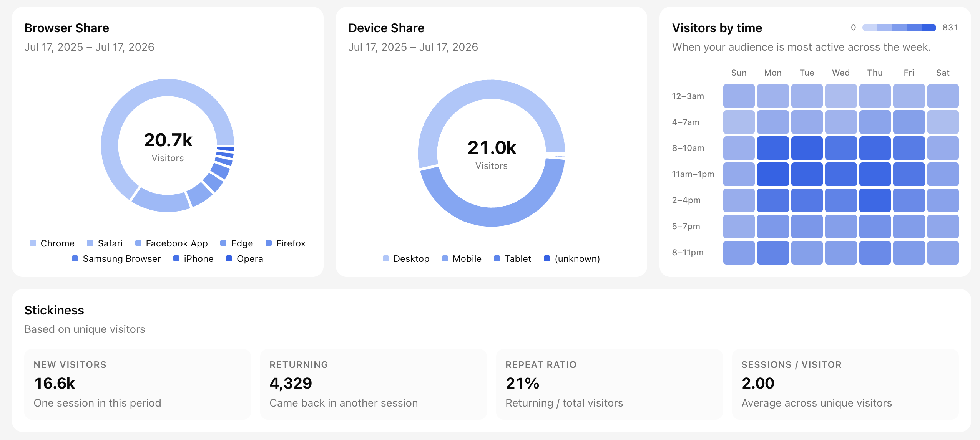Click 'Based on unique visitors' subtitle
Screen dimensions: 980x440
(85, 329)
